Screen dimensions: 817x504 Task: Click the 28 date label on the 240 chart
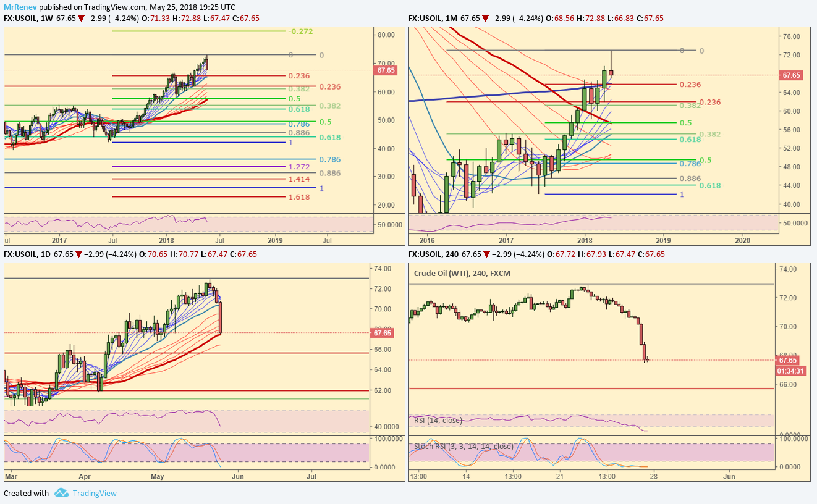[x=653, y=477]
